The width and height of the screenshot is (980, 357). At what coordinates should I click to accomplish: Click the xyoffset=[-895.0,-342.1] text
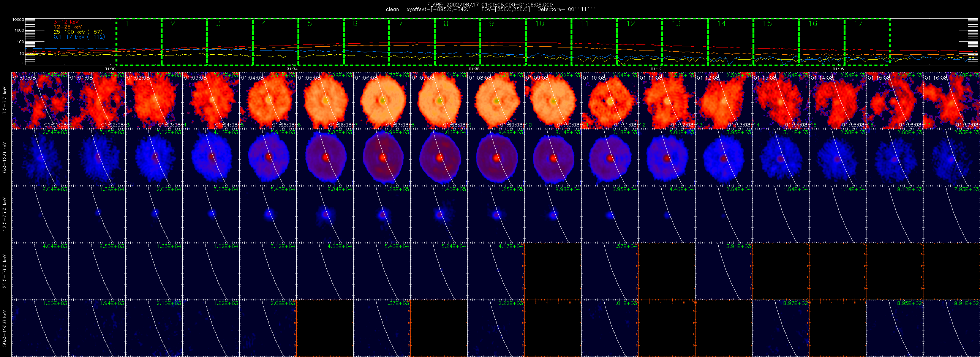pyautogui.click(x=441, y=9)
